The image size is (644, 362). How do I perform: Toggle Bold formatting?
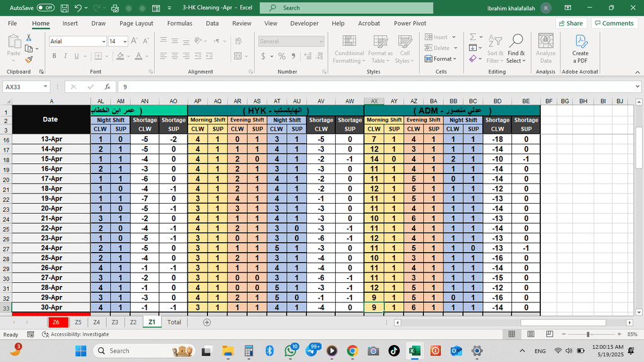(x=54, y=56)
